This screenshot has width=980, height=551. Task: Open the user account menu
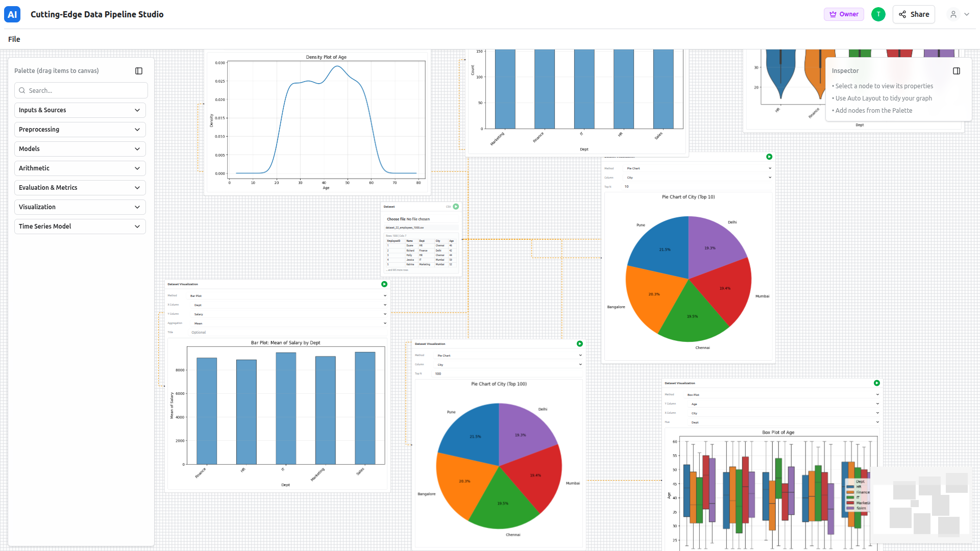point(959,14)
